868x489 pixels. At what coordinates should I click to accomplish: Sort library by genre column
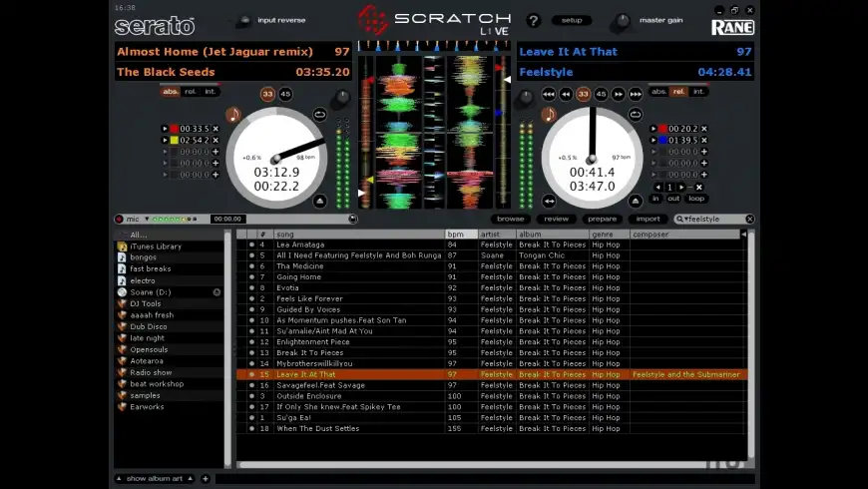tap(609, 235)
